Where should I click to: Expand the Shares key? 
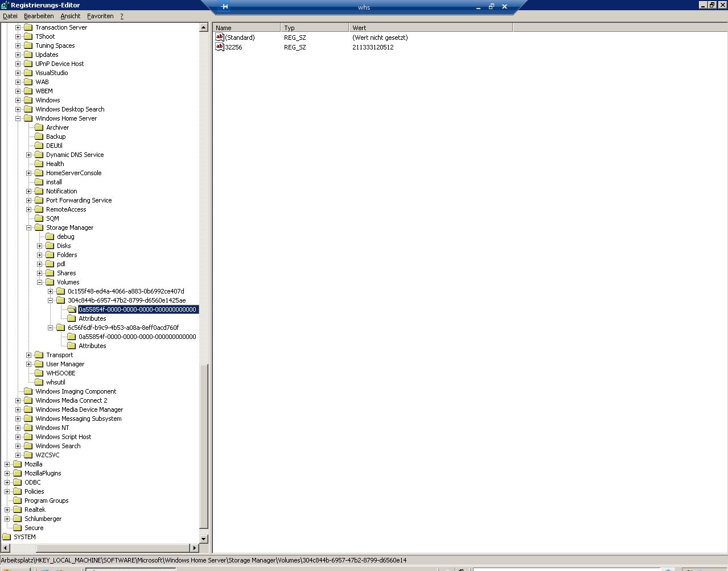[39, 273]
